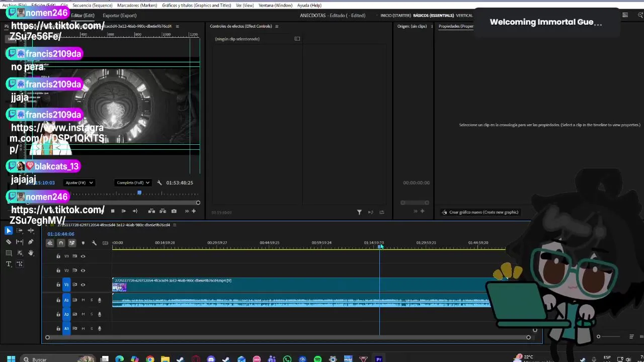Toggle the Effect Controls timeline view
644x362 pixels.
297,39
